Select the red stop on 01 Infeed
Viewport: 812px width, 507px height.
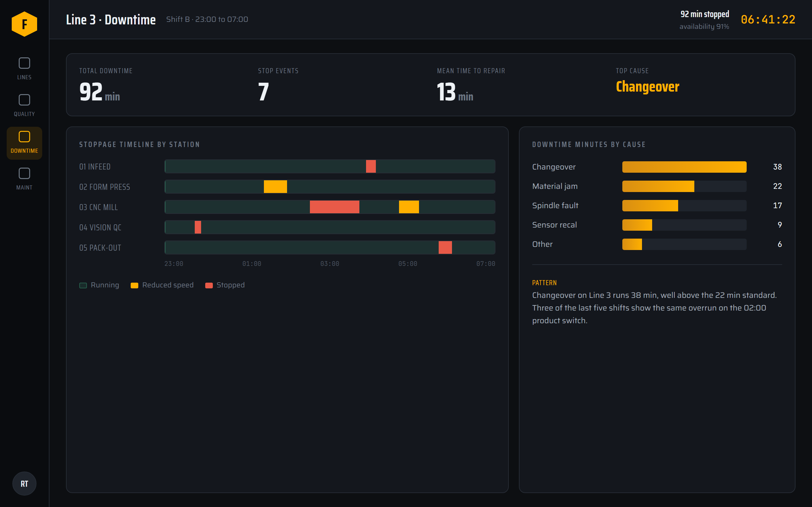[371, 166]
